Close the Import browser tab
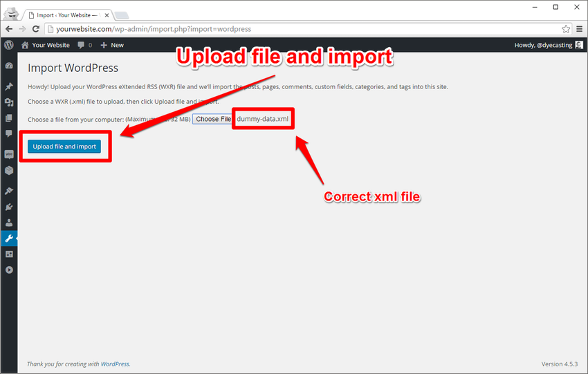The height and width of the screenshot is (374, 588). coord(107,15)
